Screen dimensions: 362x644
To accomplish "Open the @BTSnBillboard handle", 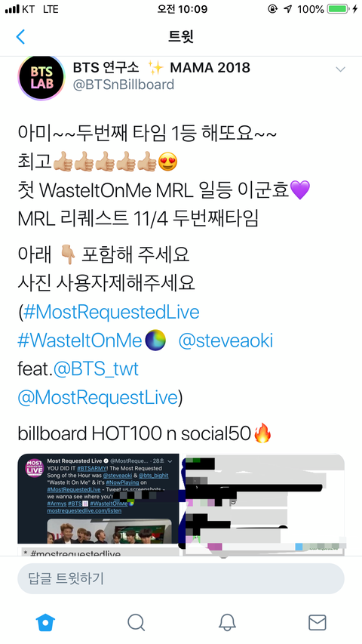I will pos(124,85).
